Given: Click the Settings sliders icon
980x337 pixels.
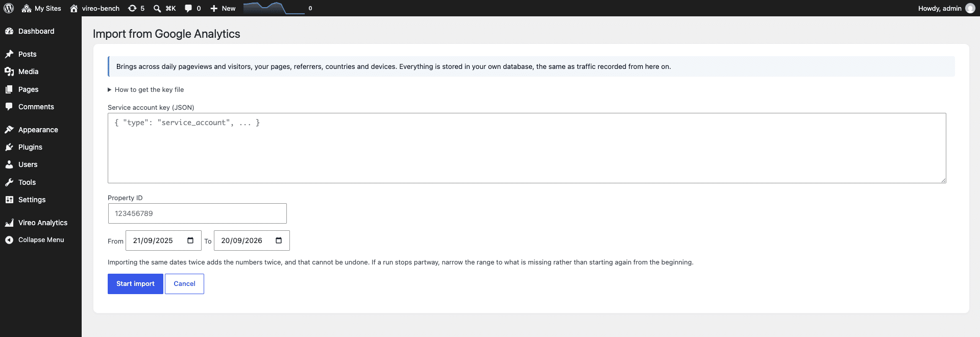Looking at the screenshot, I should [9, 200].
